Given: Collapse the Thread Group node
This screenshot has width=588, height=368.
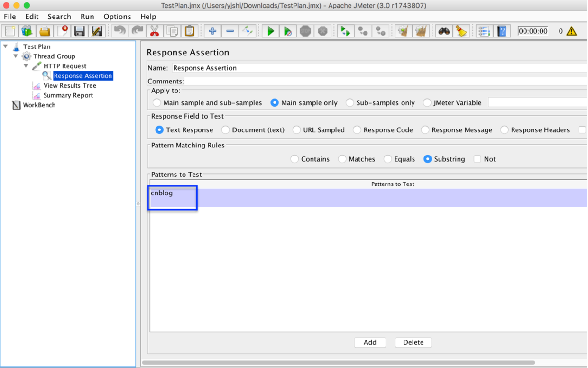Looking at the screenshot, I should pyautogui.click(x=16, y=56).
